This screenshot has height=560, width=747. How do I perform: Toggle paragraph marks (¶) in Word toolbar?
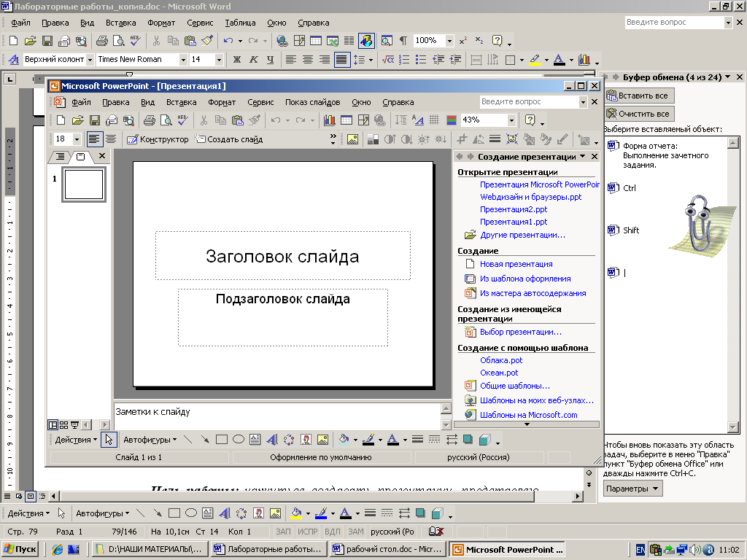click(403, 41)
